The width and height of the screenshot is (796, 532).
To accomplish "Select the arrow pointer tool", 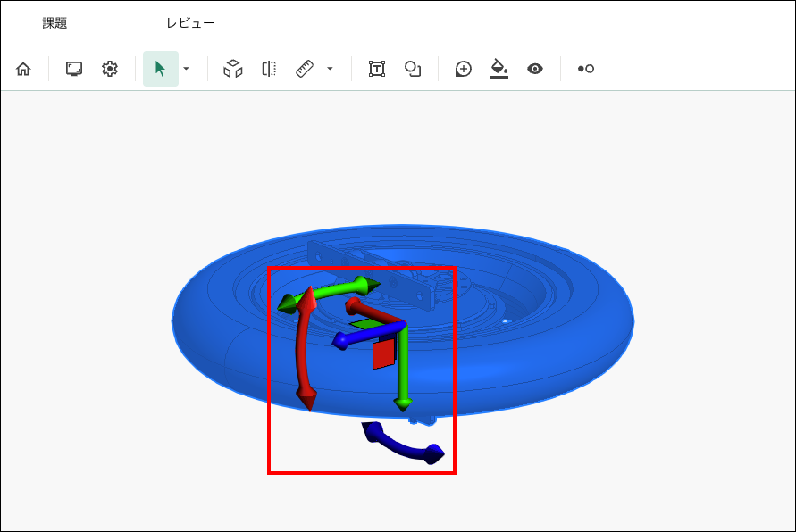I will 160,69.
